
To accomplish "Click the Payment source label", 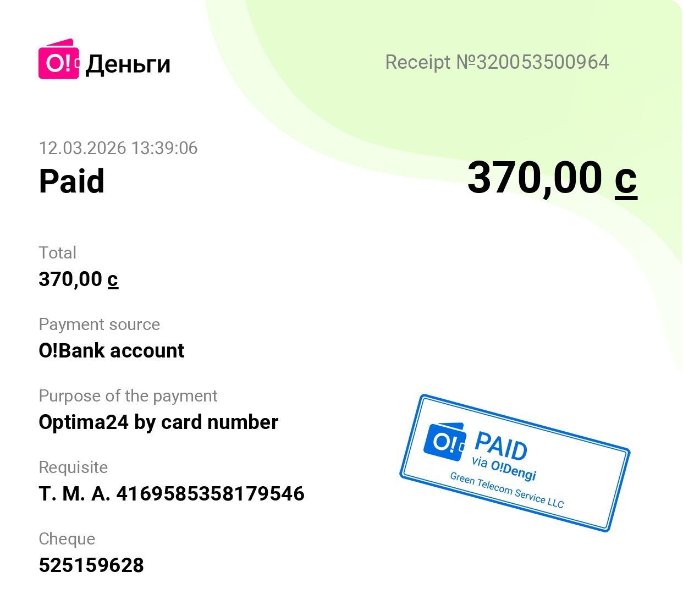I will [99, 324].
